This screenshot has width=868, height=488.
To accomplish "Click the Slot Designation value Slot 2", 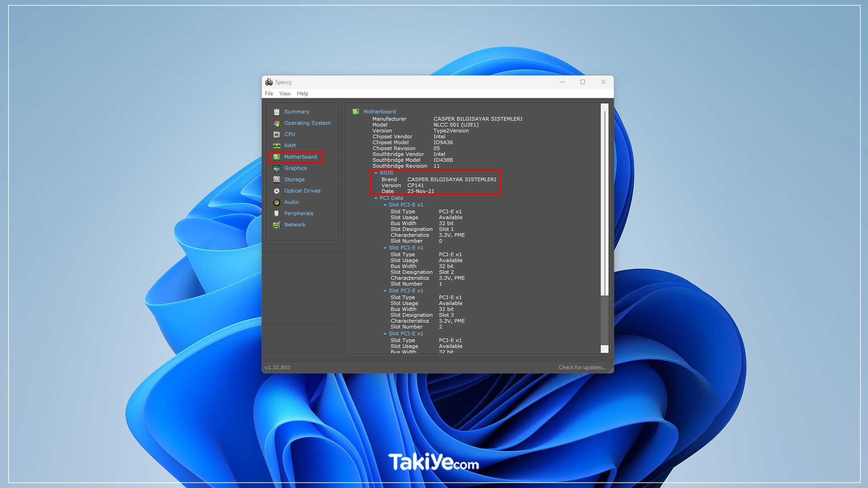I will (x=446, y=272).
